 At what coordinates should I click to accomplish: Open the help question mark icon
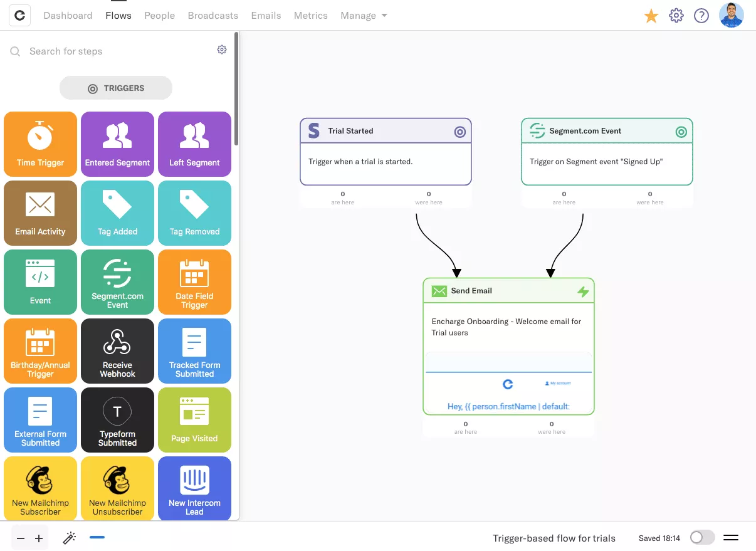(x=701, y=16)
